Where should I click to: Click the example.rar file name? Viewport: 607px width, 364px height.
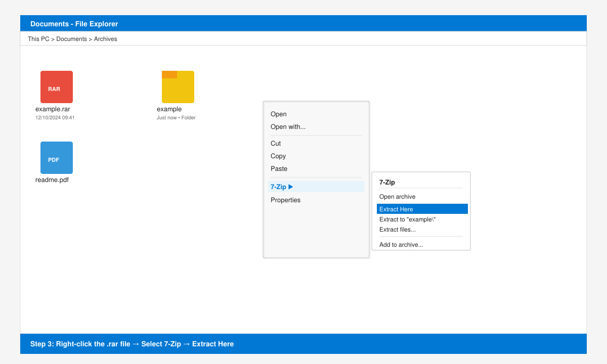53,109
